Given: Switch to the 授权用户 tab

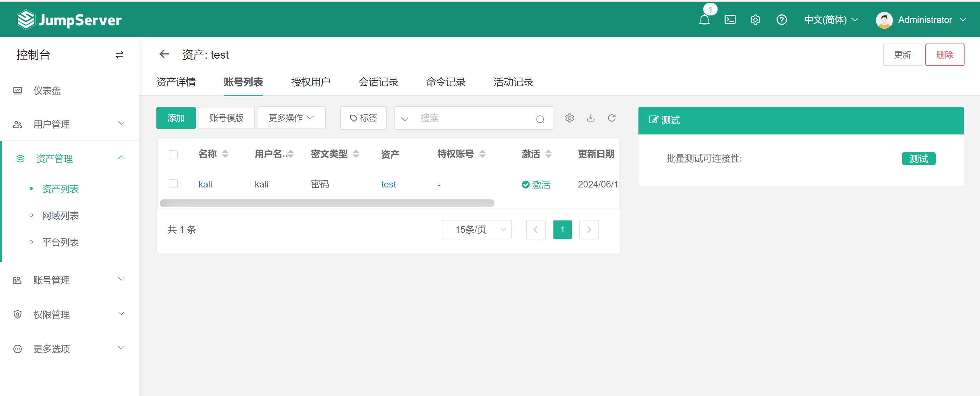Looking at the screenshot, I should pos(310,82).
